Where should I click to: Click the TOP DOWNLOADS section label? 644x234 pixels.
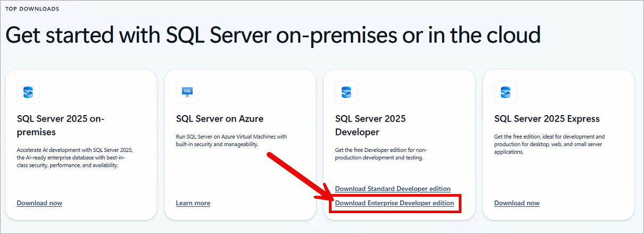tap(32, 9)
